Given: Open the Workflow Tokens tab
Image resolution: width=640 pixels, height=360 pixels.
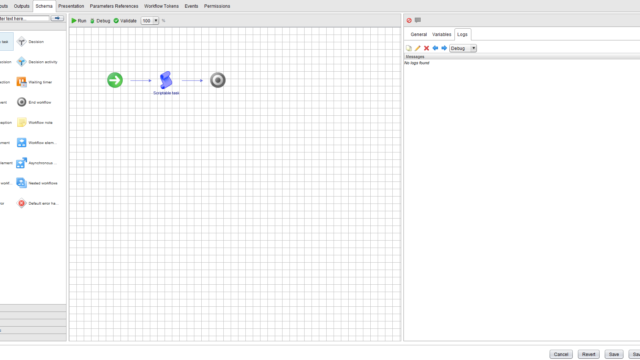Looking at the screenshot, I should [161, 6].
